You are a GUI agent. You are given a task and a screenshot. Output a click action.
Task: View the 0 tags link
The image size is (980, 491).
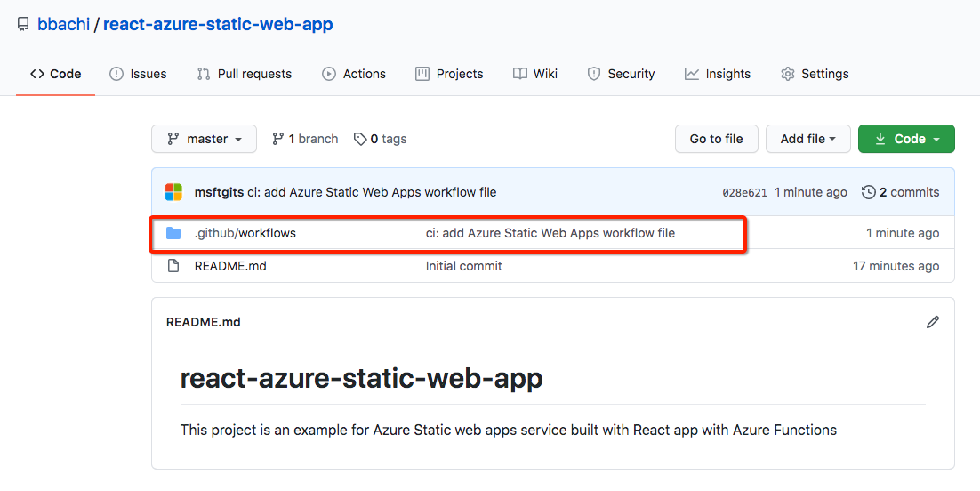(x=380, y=139)
